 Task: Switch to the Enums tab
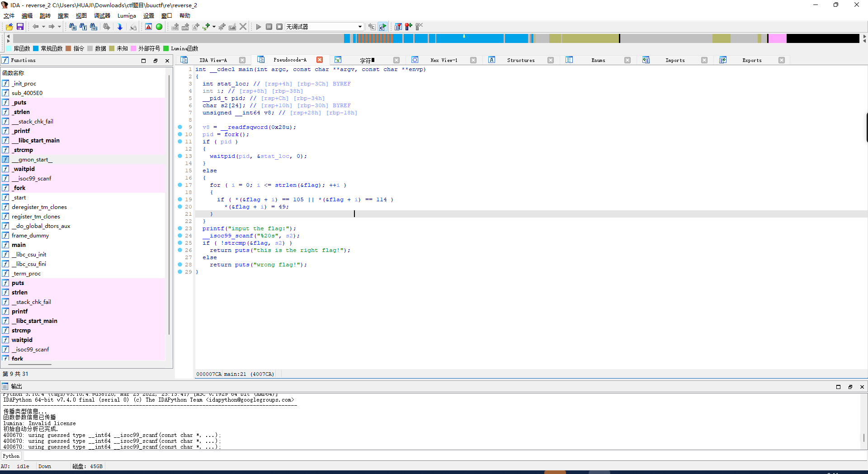pos(598,60)
